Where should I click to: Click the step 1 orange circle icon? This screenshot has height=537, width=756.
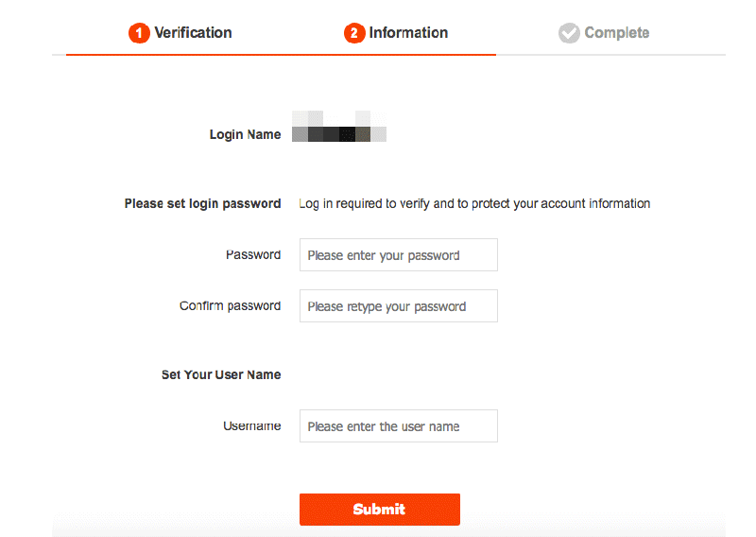click(139, 33)
